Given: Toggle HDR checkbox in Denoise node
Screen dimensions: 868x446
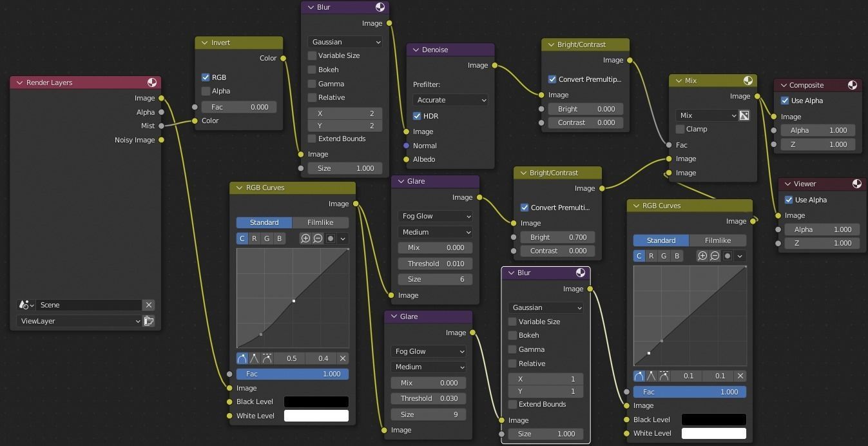Looking at the screenshot, I should [417, 116].
